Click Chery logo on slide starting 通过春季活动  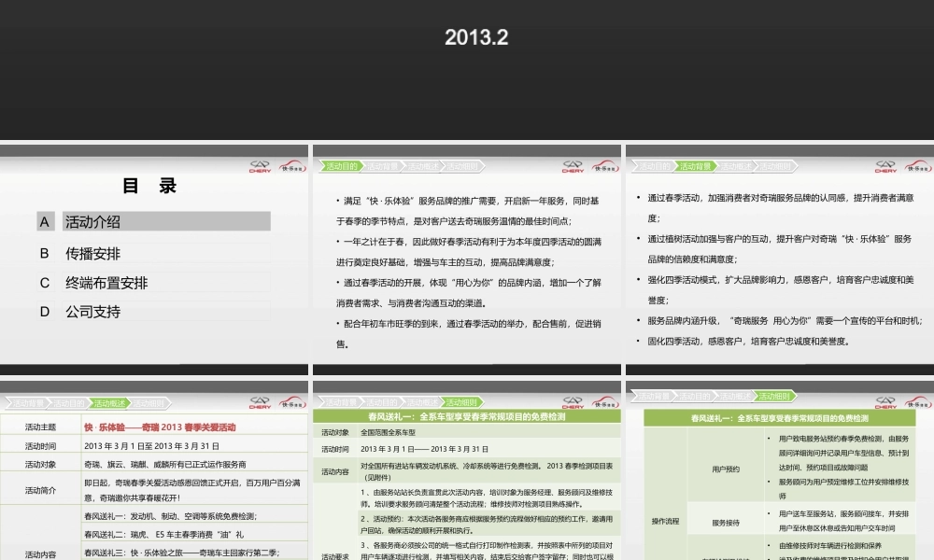pyautogui.click(x=885, y=167)
